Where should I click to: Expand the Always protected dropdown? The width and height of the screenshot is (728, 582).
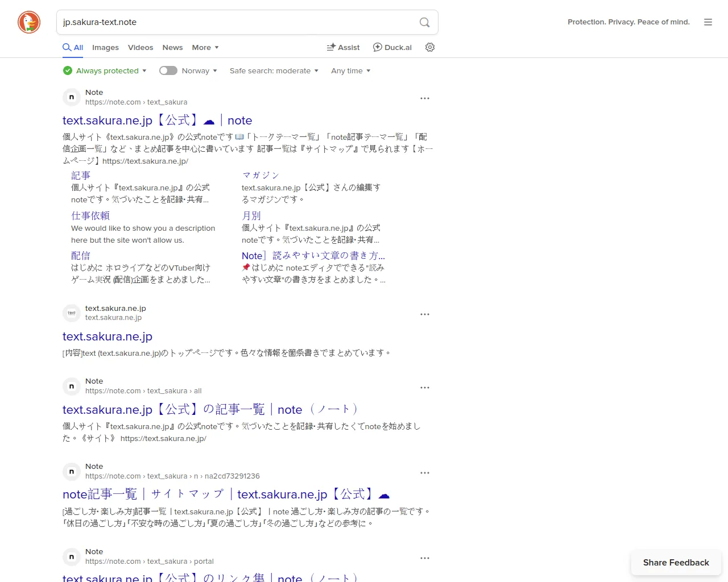pos(105,70)
